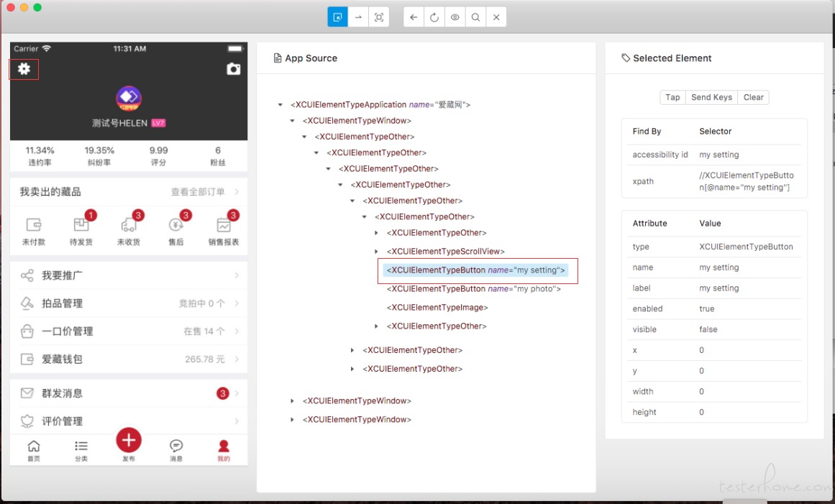The width and height of the screenshot is (835, 504).
Task: Activate the Select Elements mode icon
Action: (337, 17)
